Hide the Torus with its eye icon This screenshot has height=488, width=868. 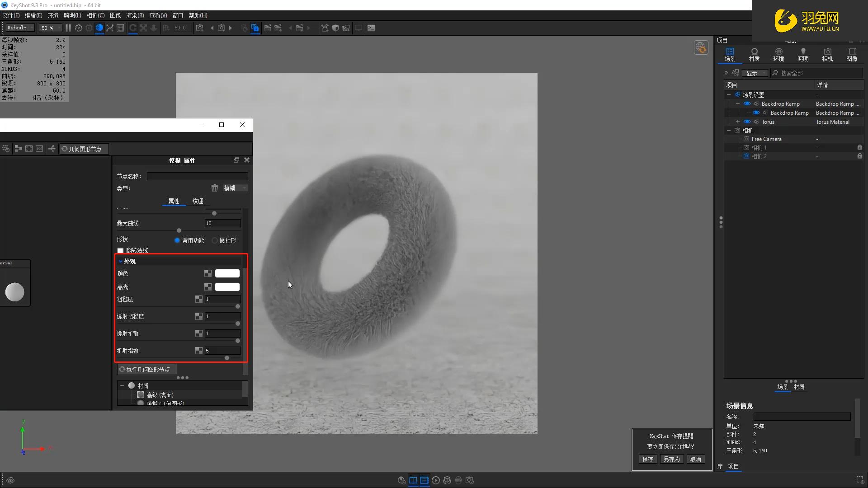point(747,122)
